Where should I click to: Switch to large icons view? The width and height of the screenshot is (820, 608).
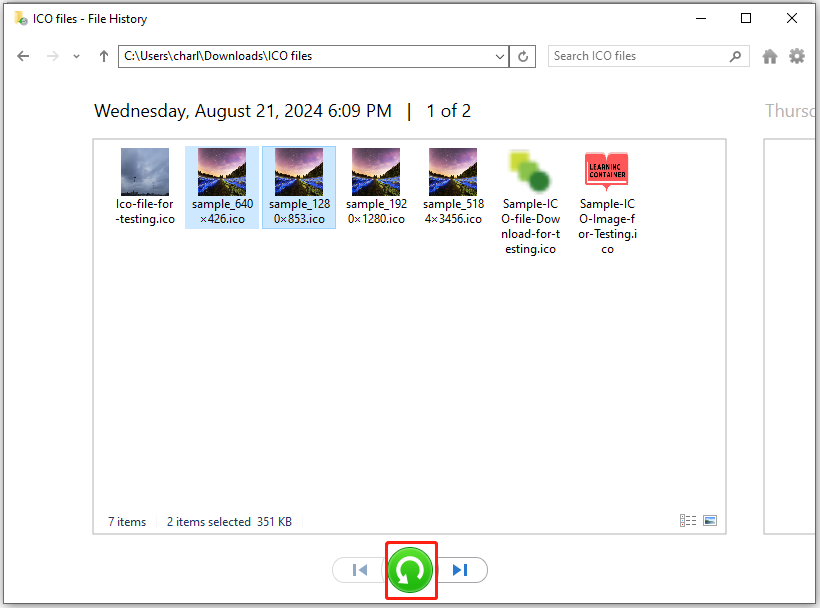(x=710, y=521)
